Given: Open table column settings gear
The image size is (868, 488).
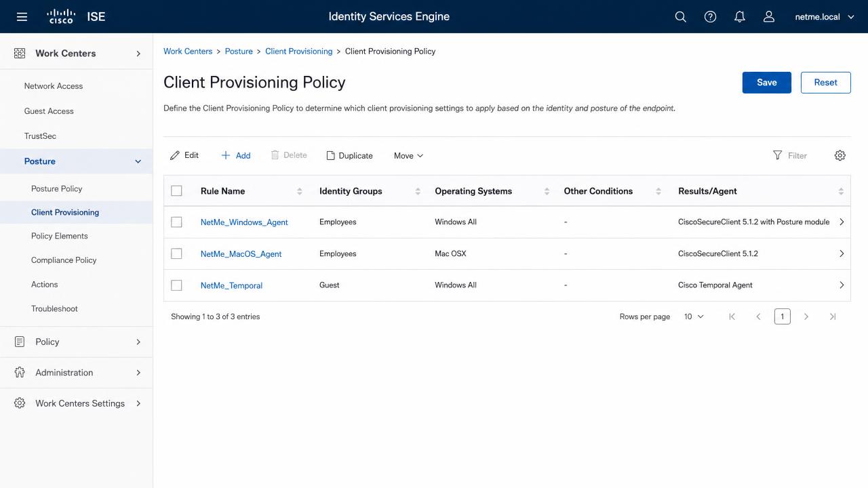Looking at the screenshot, I should tap(840, 155).
